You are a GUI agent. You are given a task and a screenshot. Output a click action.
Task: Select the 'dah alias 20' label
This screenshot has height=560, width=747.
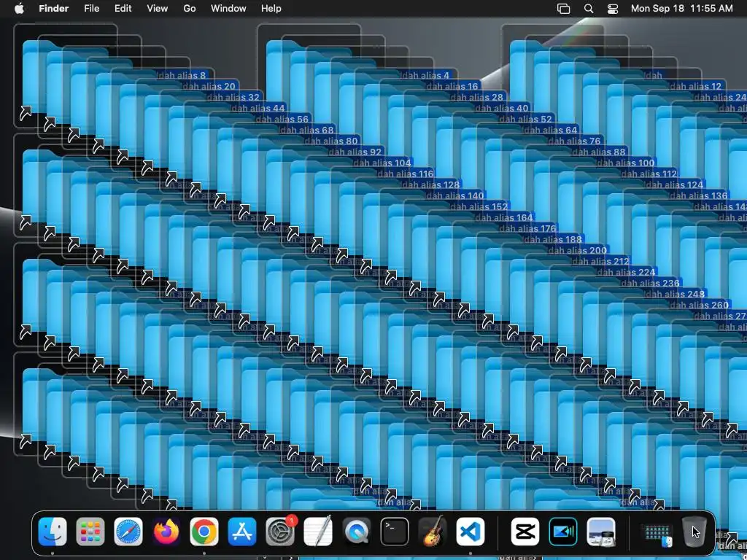pos(209,86)
